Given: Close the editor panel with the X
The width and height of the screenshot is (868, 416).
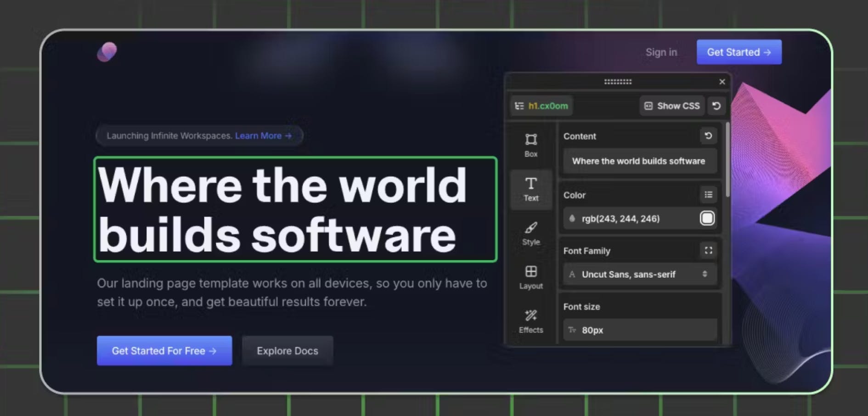Looking at the screenshot, I should (722, 82).
